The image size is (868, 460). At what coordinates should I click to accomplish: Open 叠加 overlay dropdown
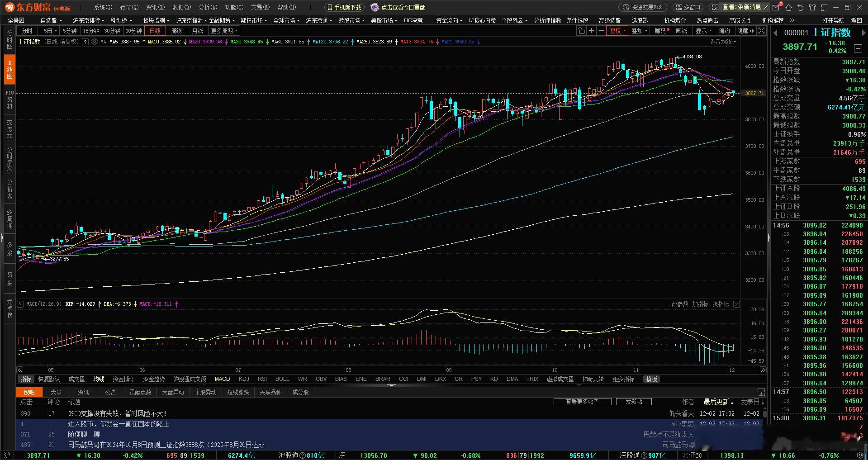tap(640, 31)
